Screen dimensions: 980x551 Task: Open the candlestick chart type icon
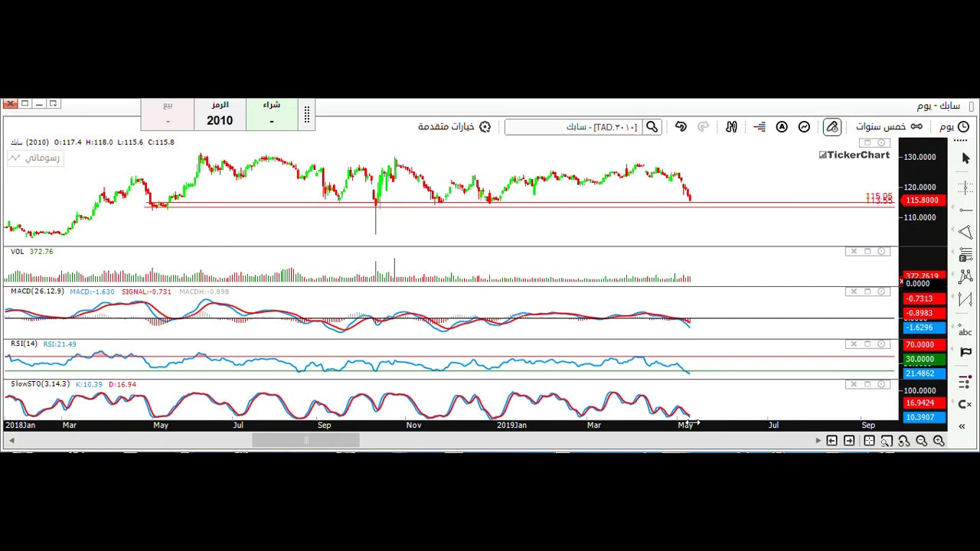point(731,127)
